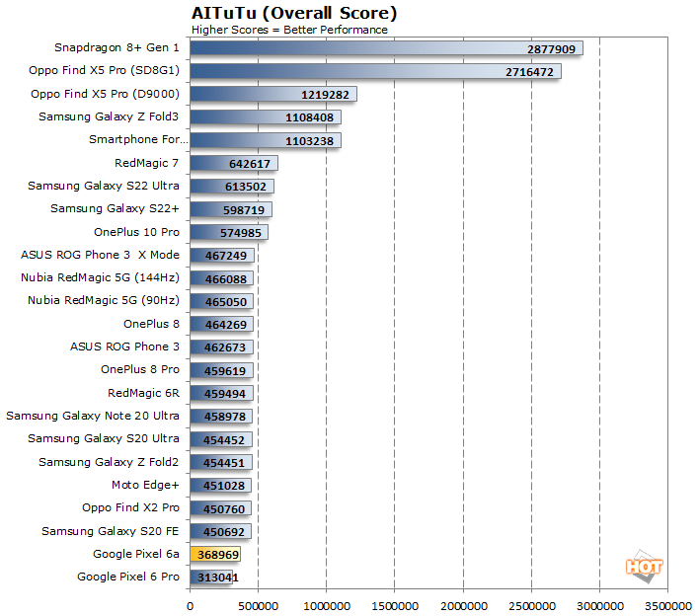699x616 pixels.
Task: Select the 'Moto Edge+' label
Action: click(145, 485)
